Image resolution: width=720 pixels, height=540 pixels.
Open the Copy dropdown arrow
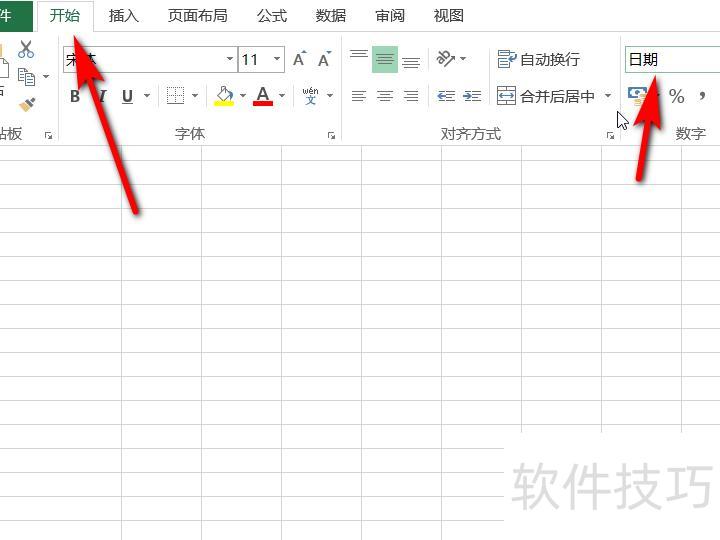tap(46, 76)
